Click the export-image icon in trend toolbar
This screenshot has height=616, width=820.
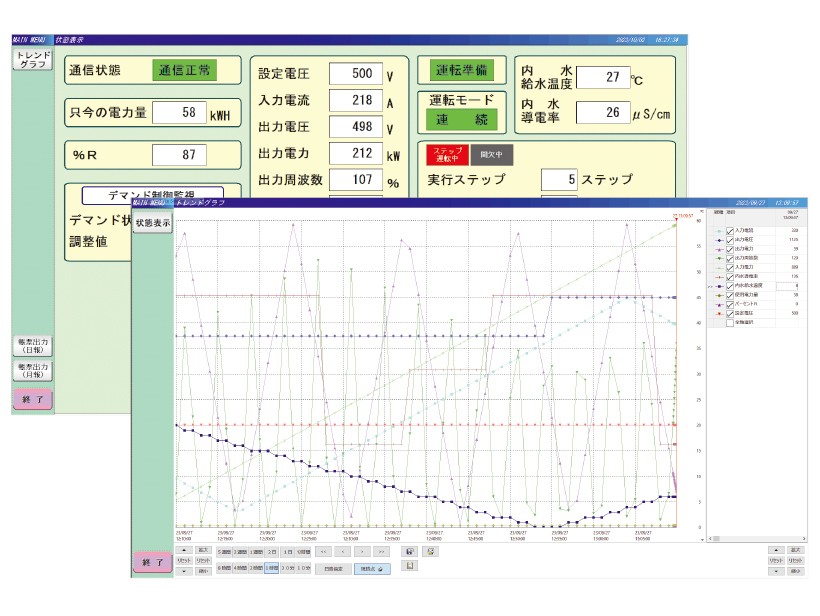click(430, 552)
